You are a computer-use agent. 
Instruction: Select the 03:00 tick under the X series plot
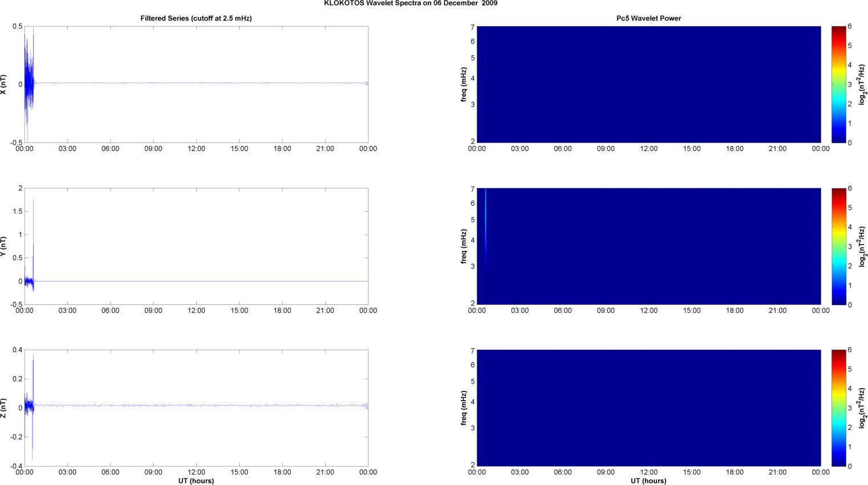tap(67, 149)
